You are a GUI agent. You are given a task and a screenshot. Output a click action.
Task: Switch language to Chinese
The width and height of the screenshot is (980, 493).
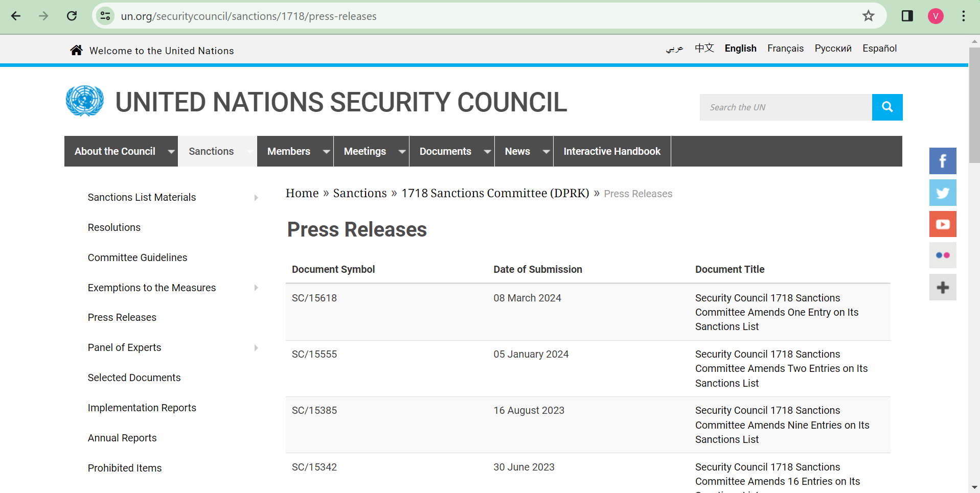coord(704,48)
